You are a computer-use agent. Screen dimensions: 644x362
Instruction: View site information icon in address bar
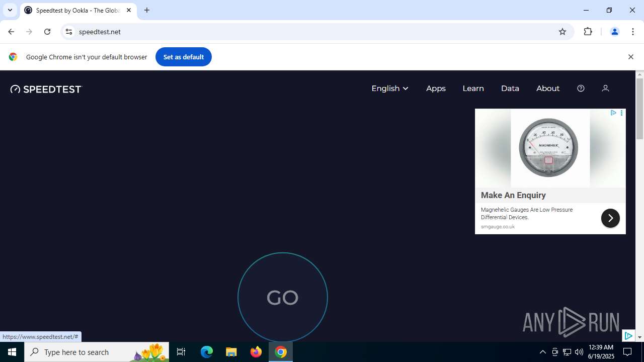pyautogui.click(x=69, y=32)
